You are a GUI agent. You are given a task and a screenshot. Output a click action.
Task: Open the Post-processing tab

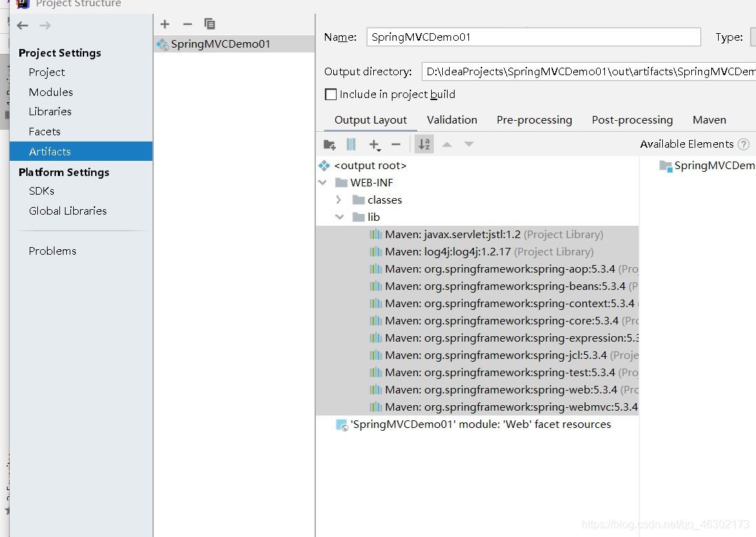[x=632, y=120]
